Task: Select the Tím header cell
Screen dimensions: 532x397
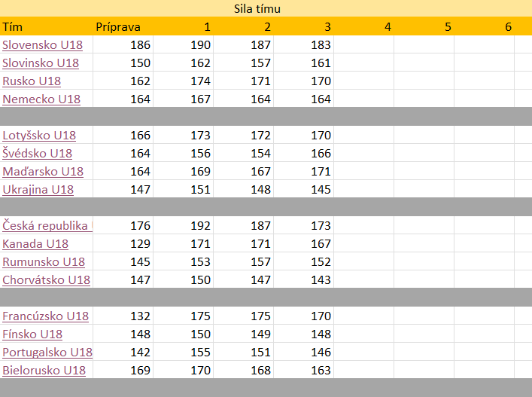Action: click(46, 26)
